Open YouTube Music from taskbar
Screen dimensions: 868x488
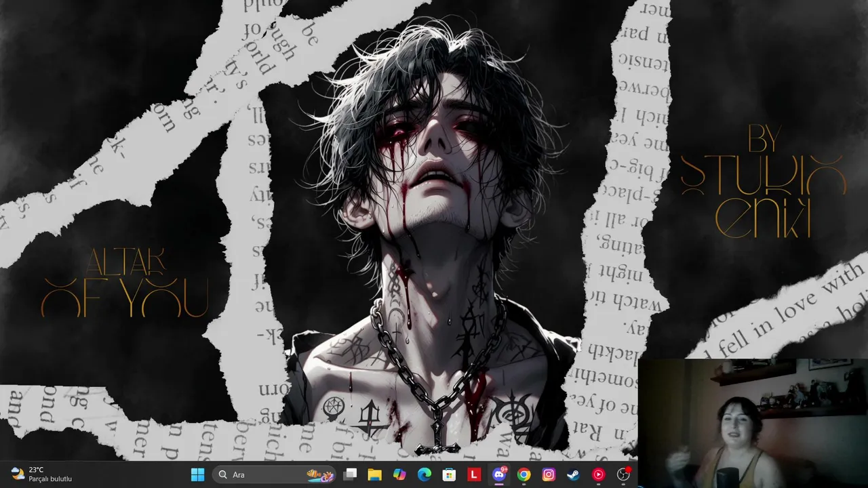(x=598, y=474)
